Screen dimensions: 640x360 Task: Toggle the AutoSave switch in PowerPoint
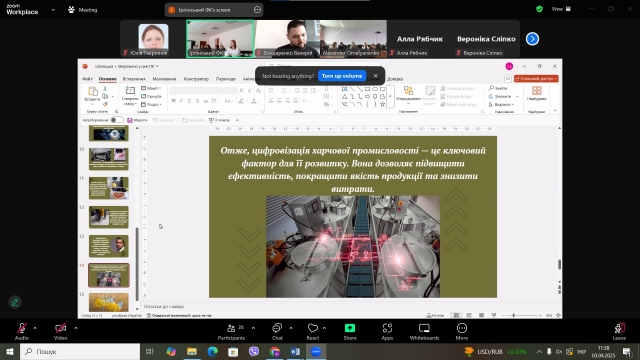tap(116, 120)
